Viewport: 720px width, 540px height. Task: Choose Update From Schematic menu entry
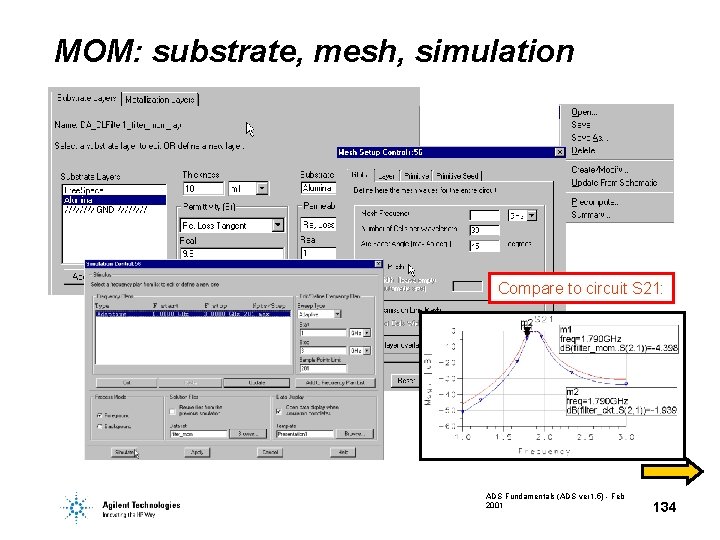tap(614, 182)
